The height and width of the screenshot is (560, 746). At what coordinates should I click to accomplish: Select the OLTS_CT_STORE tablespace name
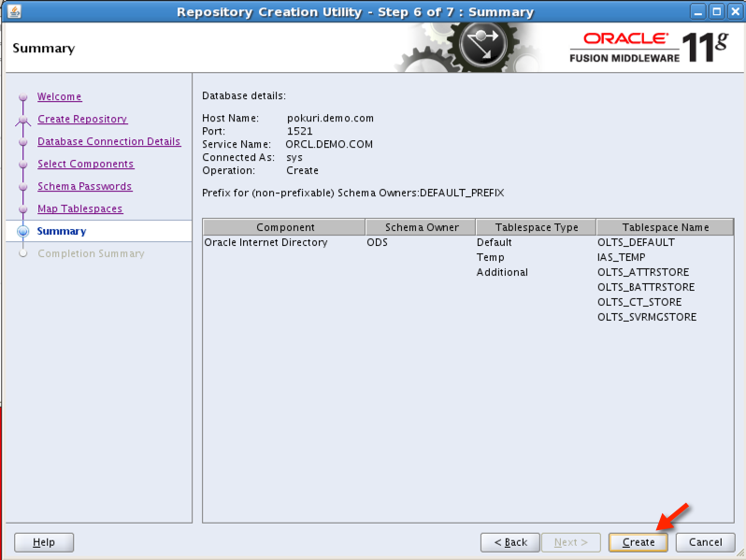pos(639,302)
